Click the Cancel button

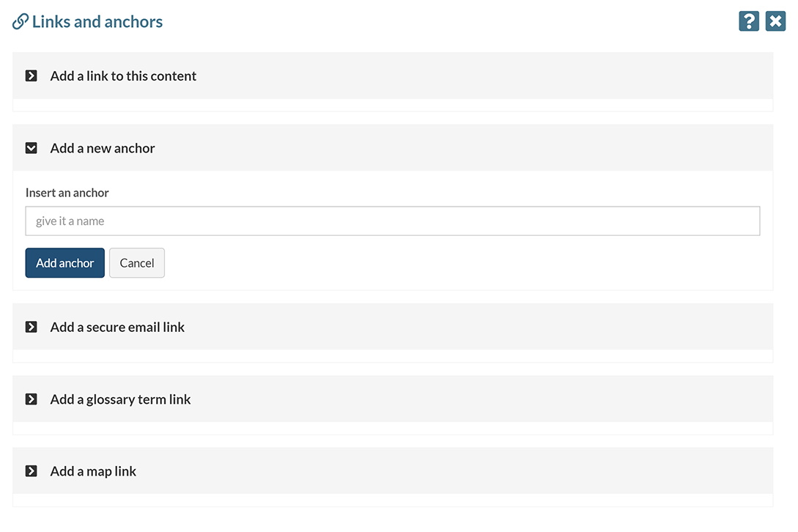pyautogui.click(x=136, y=262)
